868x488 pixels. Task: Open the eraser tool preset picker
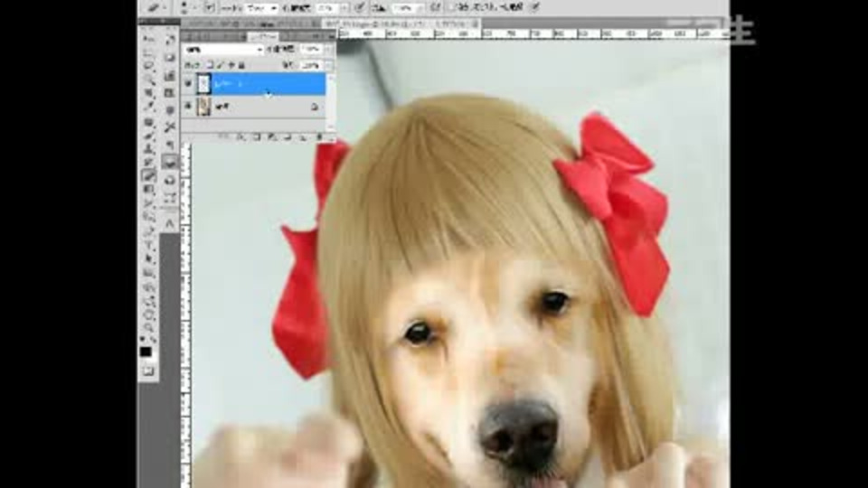coord(157,7)
